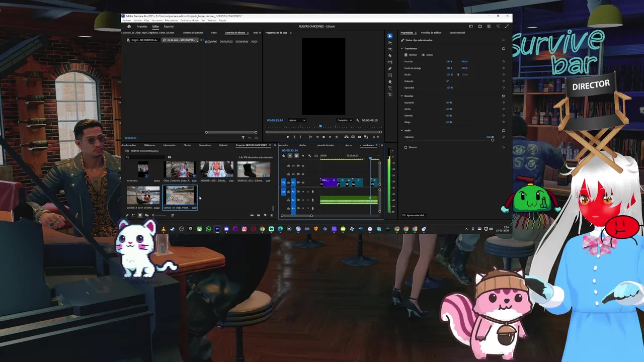Open Premiere Pro on taskbar
The width and height of the screenshot is (644, 362).
pos(217,229)
